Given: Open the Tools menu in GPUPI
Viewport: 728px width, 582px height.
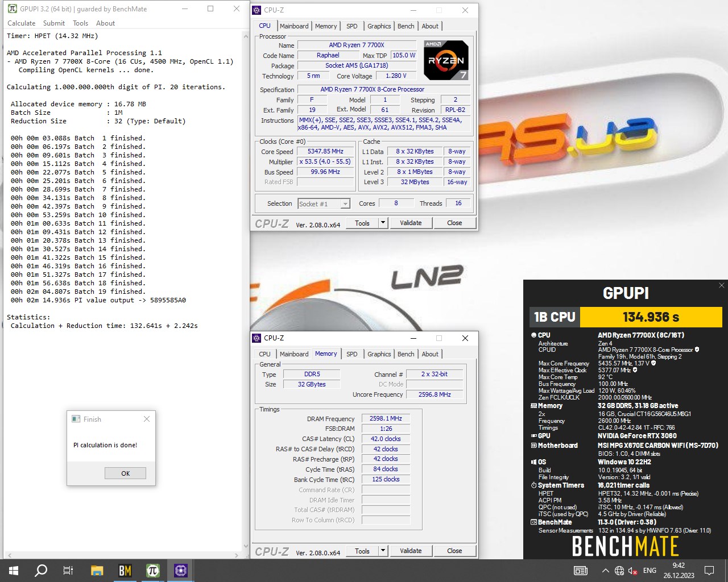Looking at the screenshot, I should click(x=80, y=23).
